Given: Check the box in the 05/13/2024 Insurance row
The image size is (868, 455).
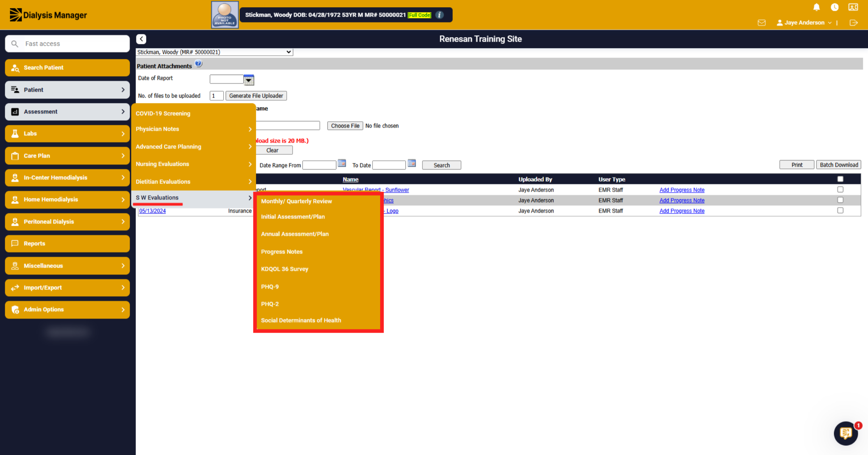Looking at the screenshot, I should [840, 211].
